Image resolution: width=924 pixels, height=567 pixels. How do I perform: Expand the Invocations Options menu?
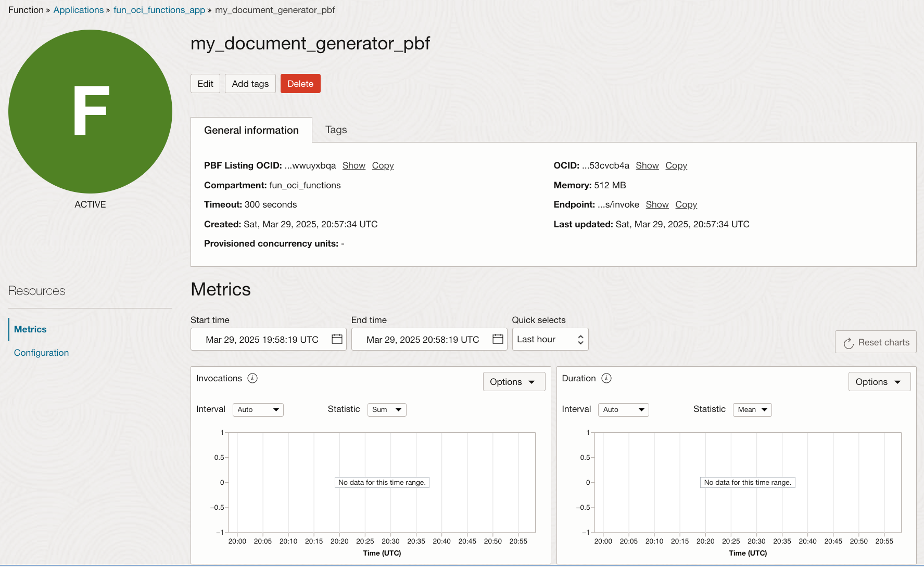click(x=513, y=382)
